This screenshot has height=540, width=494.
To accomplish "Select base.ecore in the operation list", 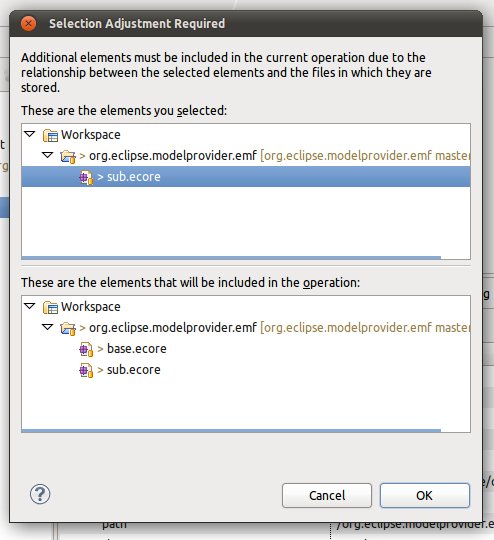I will 136,349.
